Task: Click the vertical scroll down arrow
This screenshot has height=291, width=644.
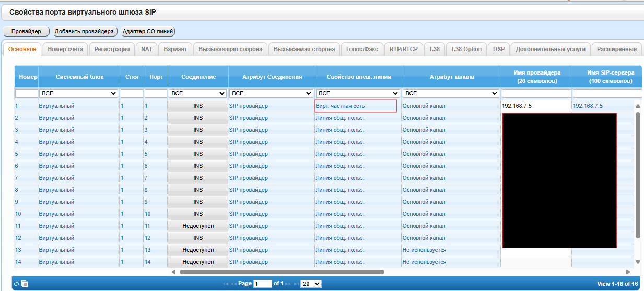Action: pyautogui.click(x=637, y=262)
